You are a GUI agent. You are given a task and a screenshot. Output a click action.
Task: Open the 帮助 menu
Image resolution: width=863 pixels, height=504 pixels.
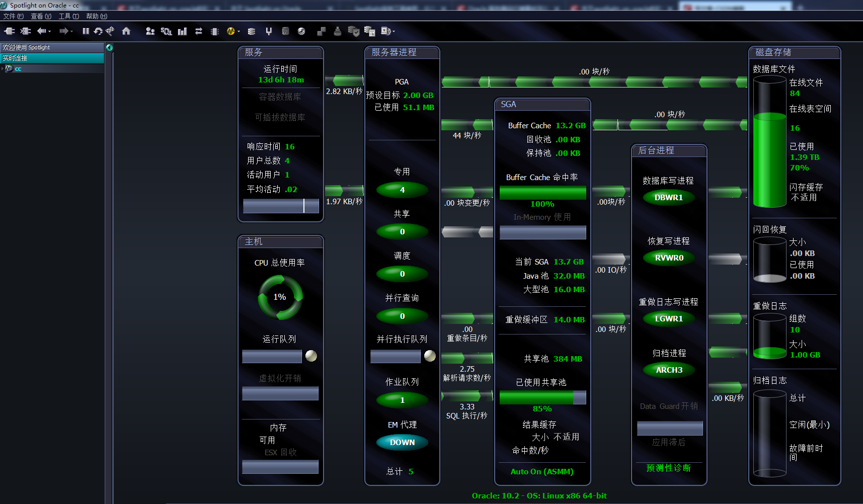[x=97, y=16]
